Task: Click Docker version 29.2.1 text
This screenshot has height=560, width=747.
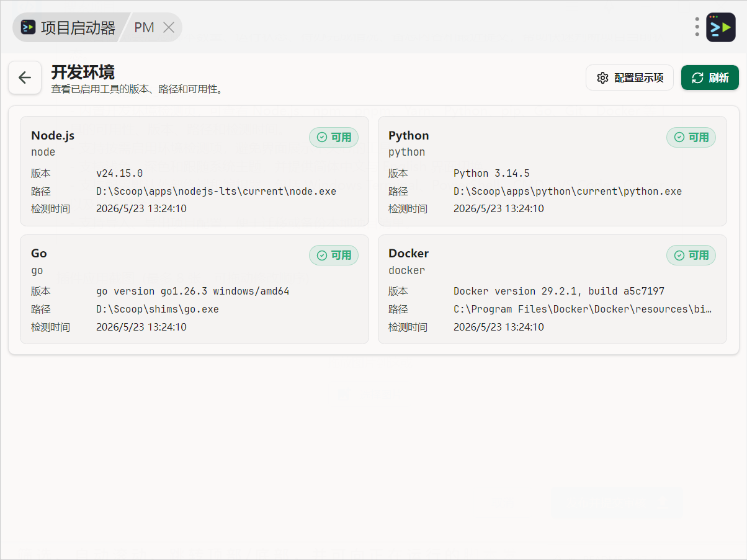Action: [559, 291]
